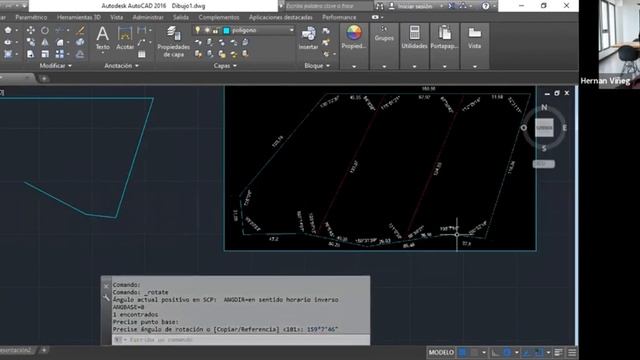Add a new drawing tab with plus
Viewport: 640px width, 360px height.
tap(44, 78)
